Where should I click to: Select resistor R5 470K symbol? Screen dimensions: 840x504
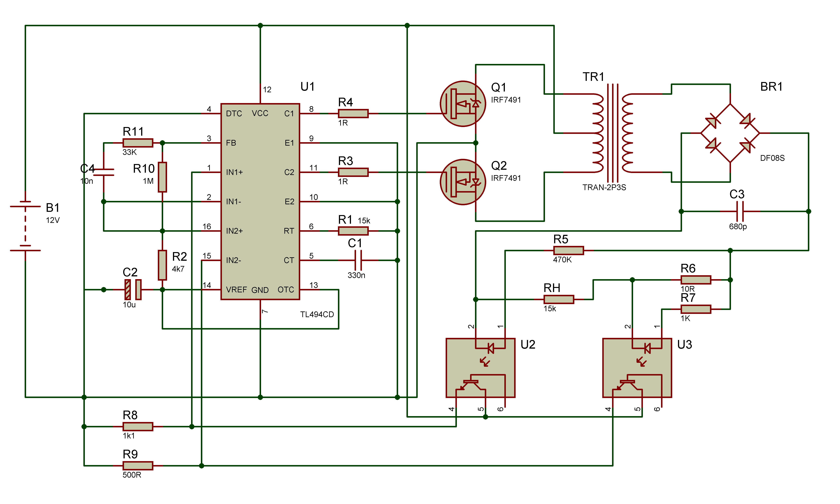568,251
